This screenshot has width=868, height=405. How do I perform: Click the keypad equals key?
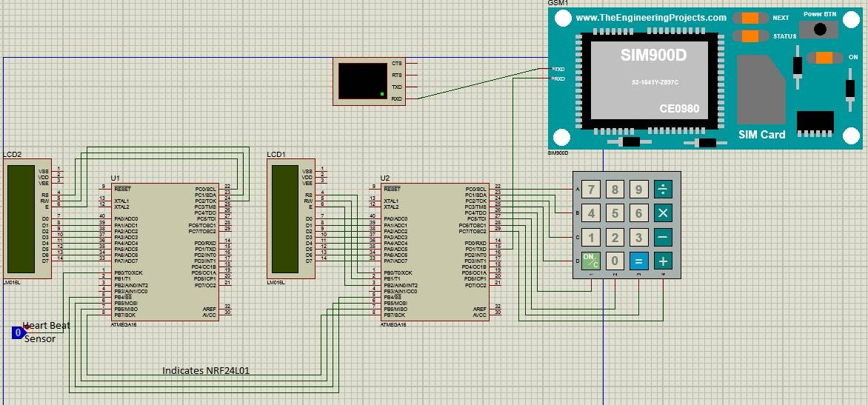tap(639, 261)
